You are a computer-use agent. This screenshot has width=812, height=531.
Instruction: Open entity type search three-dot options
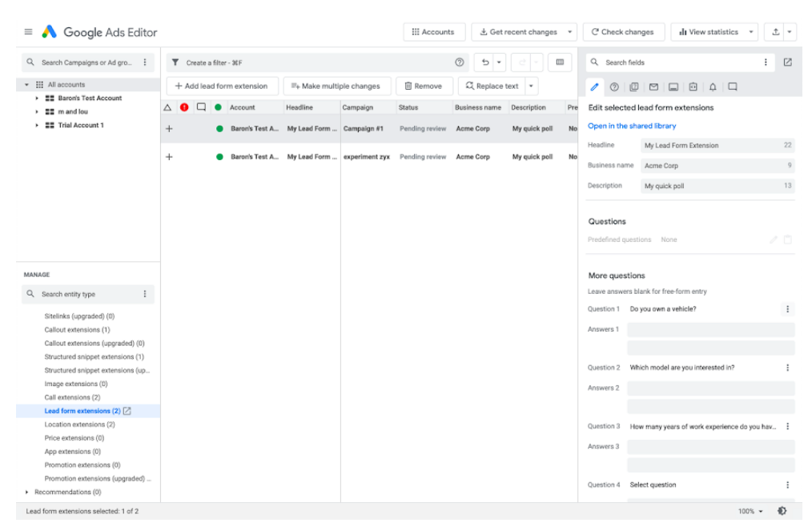(x=145, y=294)
